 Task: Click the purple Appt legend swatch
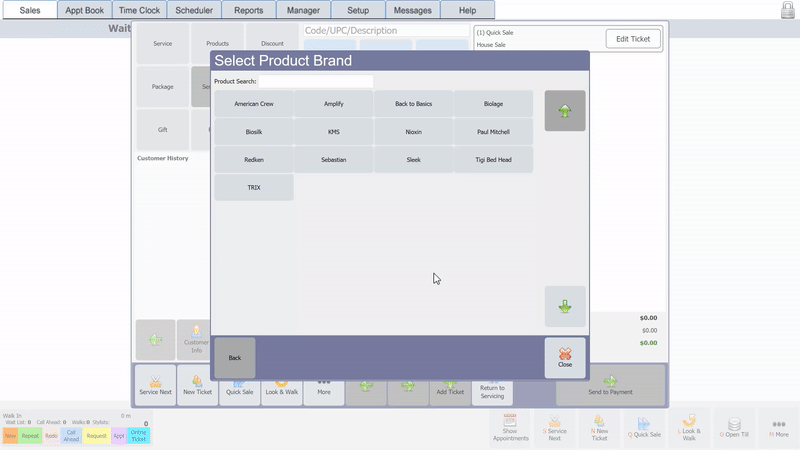click(x=119, y=436)
